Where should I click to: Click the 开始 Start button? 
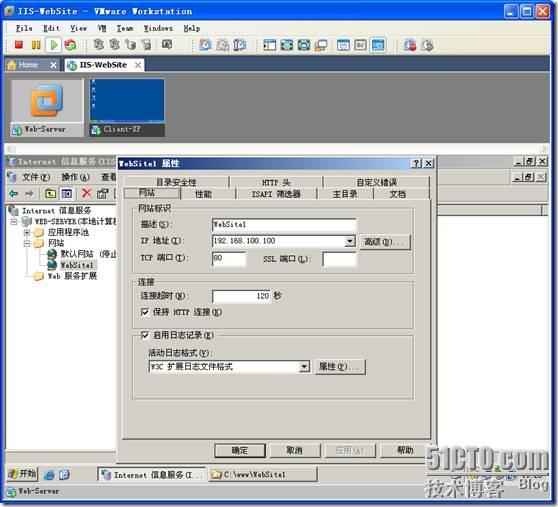(22, 474)
